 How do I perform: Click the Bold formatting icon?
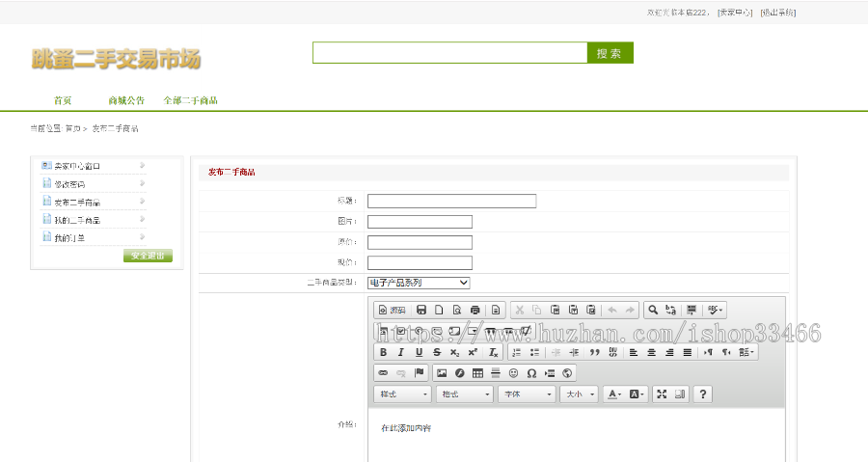(x=383, y=353)
